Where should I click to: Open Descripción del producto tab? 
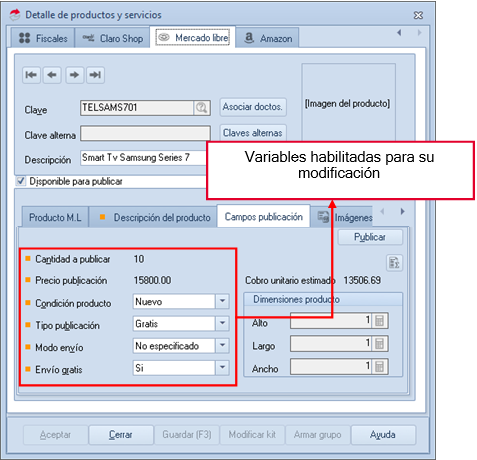153,217
